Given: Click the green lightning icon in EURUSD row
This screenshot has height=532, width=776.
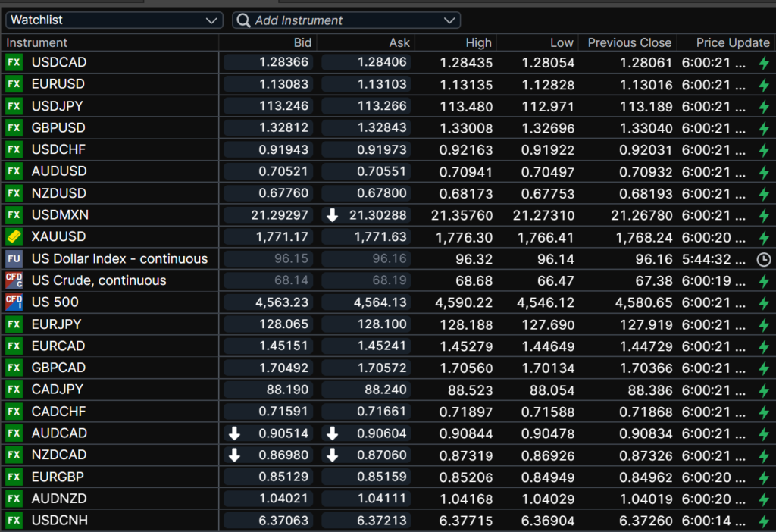Looking at the screenshot, I should coord(764,84).
